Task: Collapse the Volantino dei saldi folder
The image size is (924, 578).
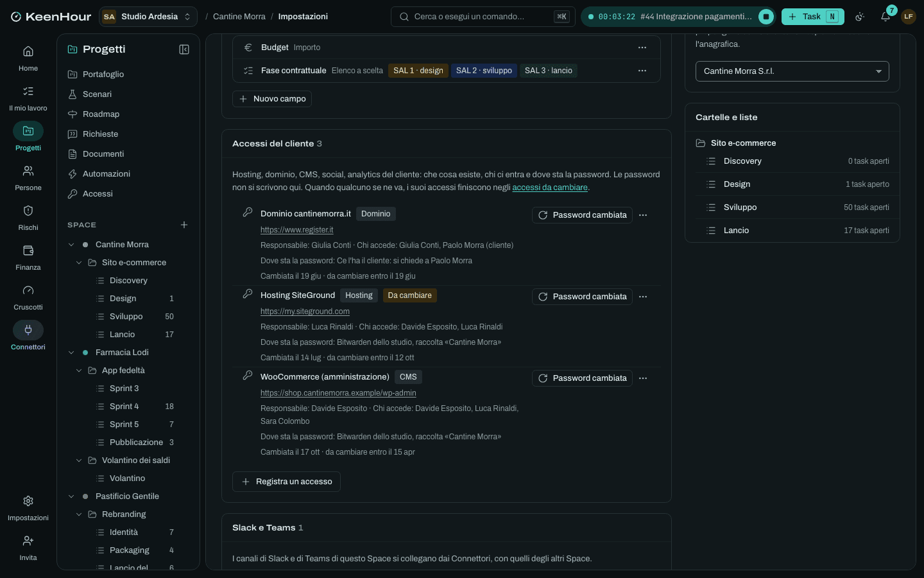Action: [79, 460]
